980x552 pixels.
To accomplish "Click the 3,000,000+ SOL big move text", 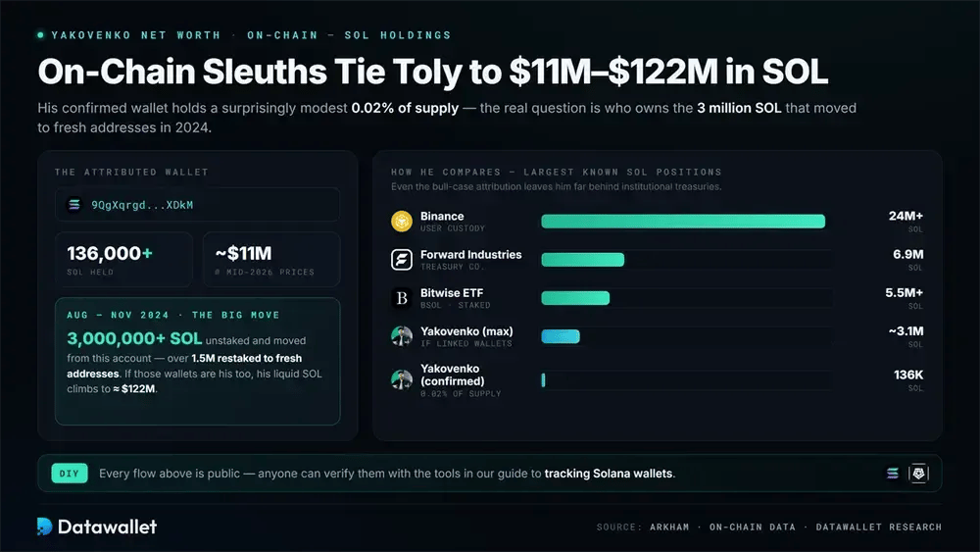I will pyautogui.click(x=134, y=339).
